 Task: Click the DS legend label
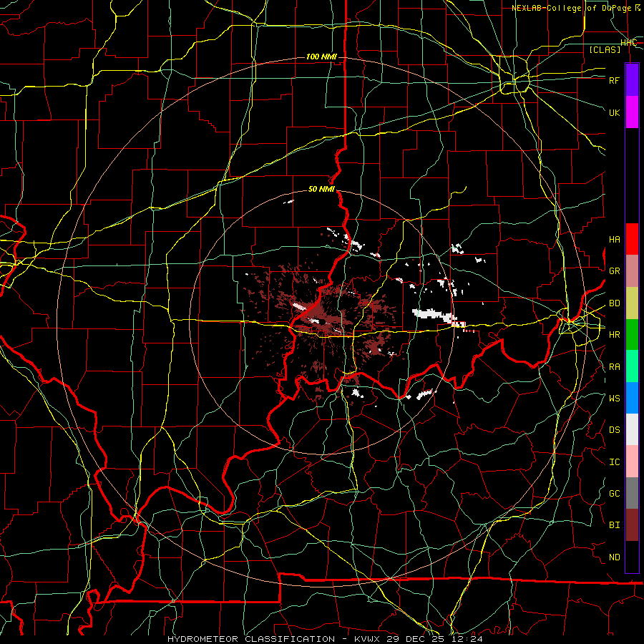[x=615, y=429]
